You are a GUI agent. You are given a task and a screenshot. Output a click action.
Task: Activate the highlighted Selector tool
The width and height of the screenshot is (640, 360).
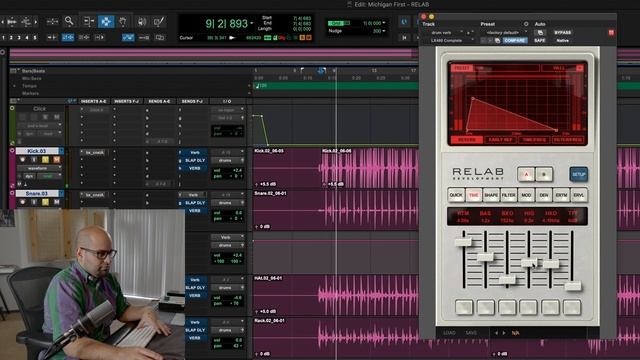(x=106, y=21)
